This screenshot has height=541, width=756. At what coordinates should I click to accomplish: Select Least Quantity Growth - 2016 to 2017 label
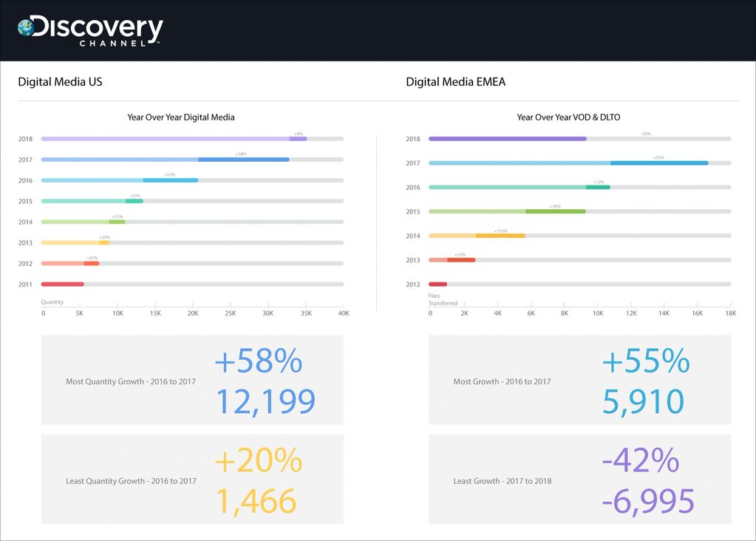pyautogui.click(x=131, y=480)
